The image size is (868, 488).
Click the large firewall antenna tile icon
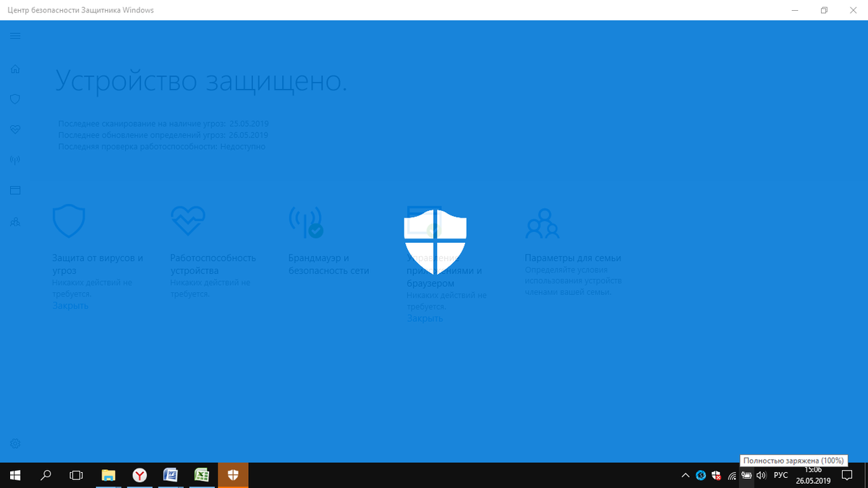(305, 222)
